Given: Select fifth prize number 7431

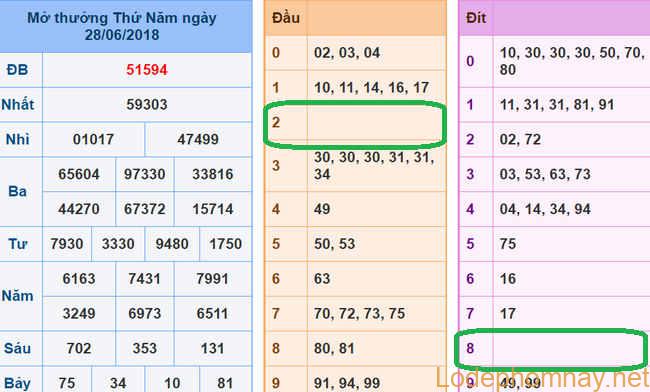Looking at the screenshot, I should tap(145, 278).
